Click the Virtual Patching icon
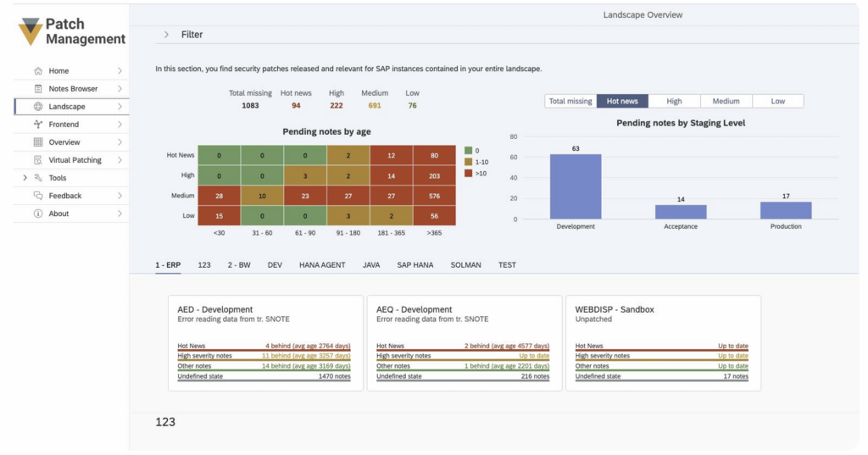The image size is (868, 455). coord(38,160)
